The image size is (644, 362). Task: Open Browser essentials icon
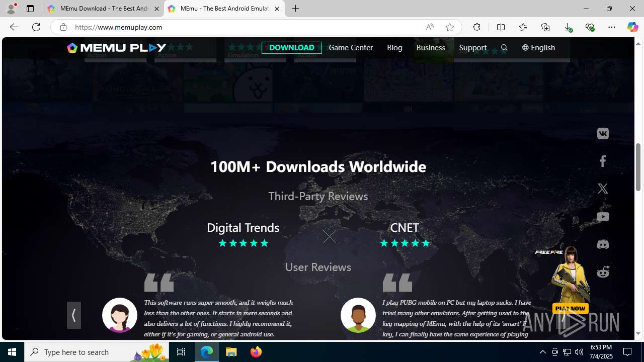click(x=590, y=27)
